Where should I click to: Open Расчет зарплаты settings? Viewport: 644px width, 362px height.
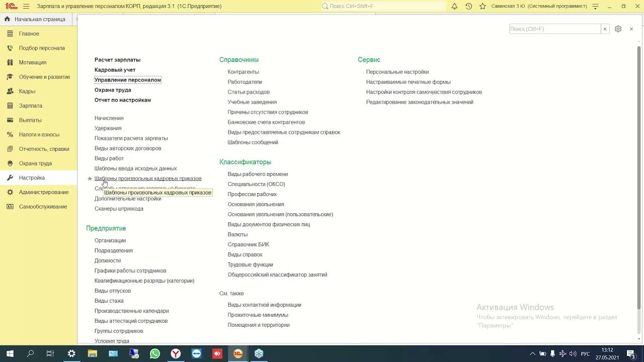tap(117, 60)
